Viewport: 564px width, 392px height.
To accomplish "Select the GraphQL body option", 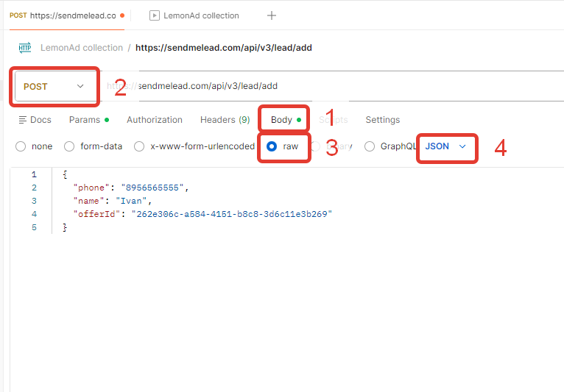I will (x=370, y=146).
